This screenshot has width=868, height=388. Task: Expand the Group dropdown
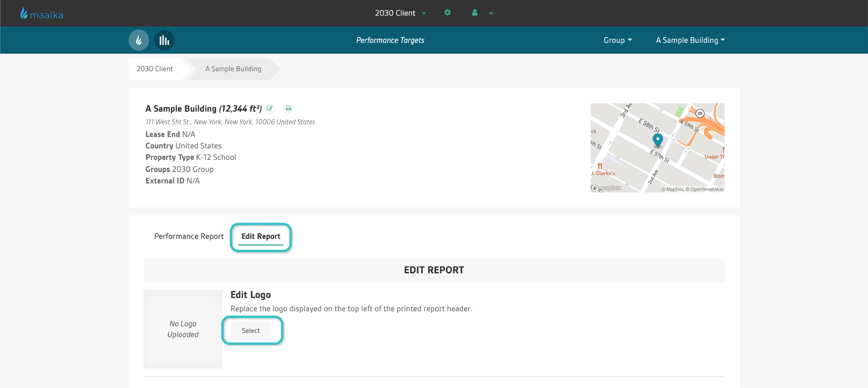point(617,40)
